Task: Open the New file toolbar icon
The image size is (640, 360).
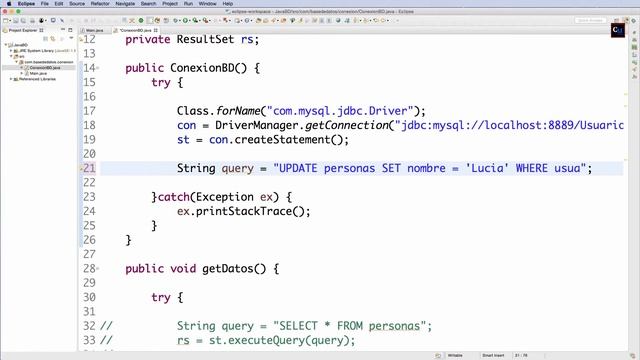Action: point(6,20)
